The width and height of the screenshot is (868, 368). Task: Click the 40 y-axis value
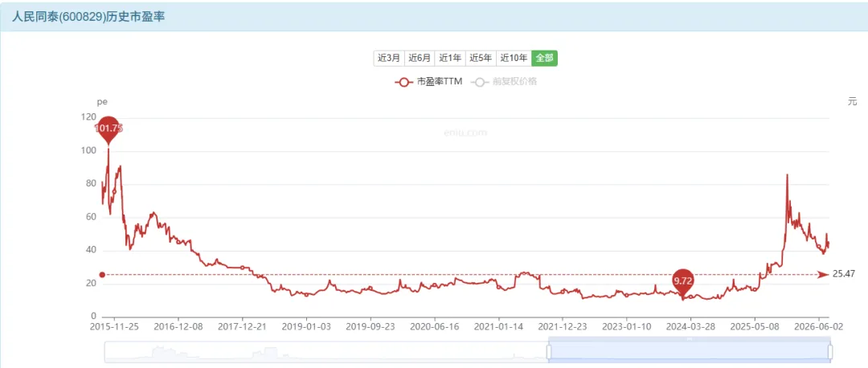coord(90,250)
